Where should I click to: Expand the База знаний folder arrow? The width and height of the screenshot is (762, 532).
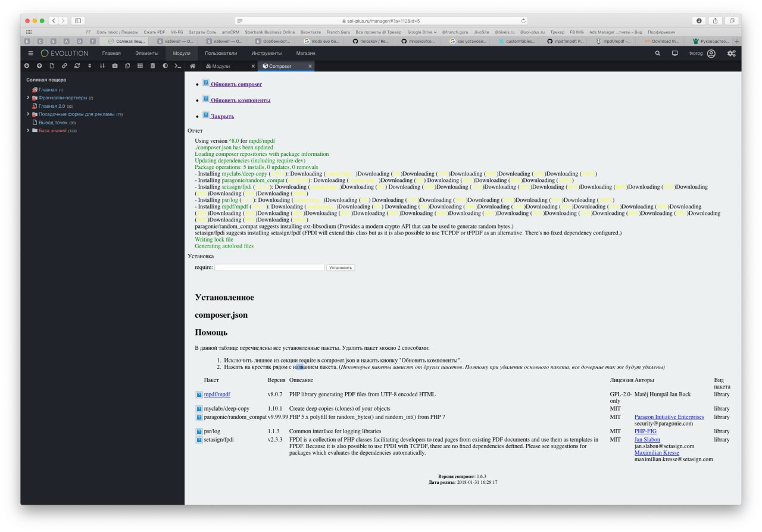(x=28, y=130)
